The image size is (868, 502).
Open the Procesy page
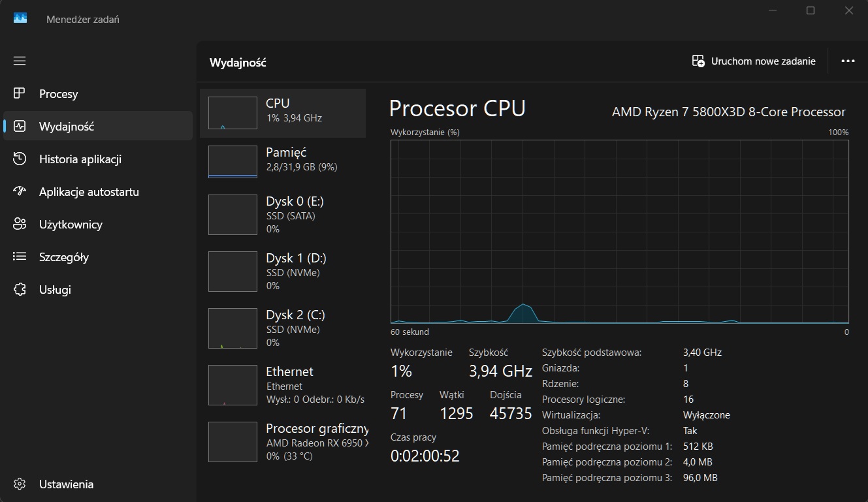[98, 93]
